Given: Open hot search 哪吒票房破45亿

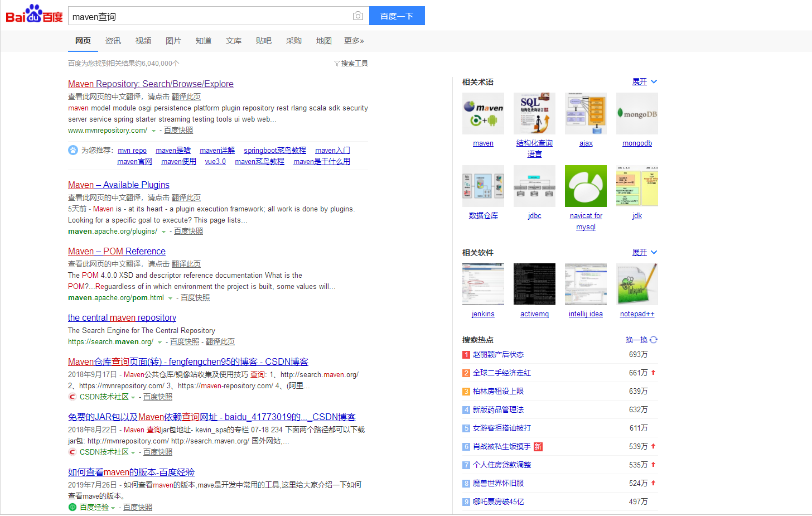Looking at the screenshot, I should click(499, 502).
